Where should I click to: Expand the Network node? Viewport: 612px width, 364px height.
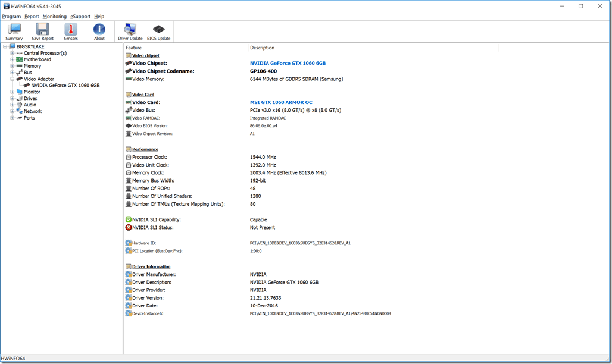pyautogui.click(x=12, y=111)
